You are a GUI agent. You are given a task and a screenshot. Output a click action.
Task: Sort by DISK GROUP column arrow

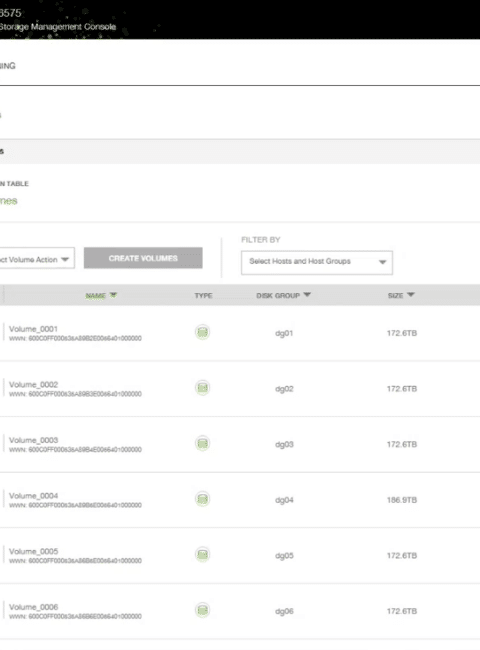pos(307,295)
